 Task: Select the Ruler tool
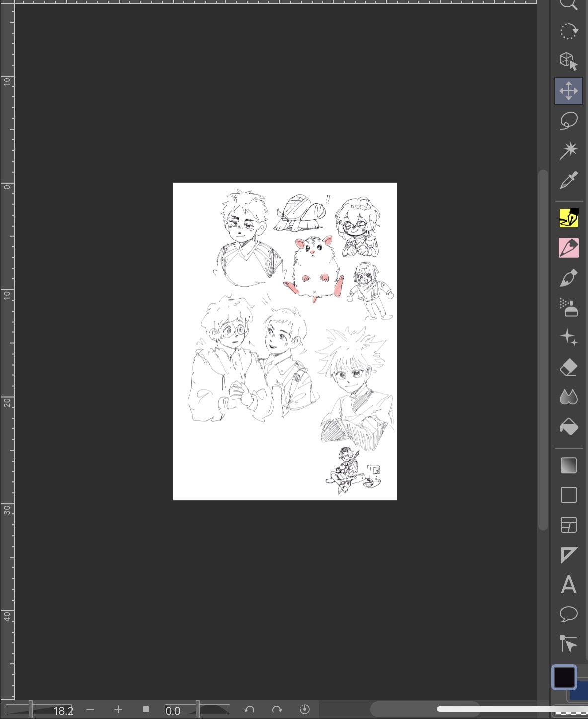click(569, 555)
